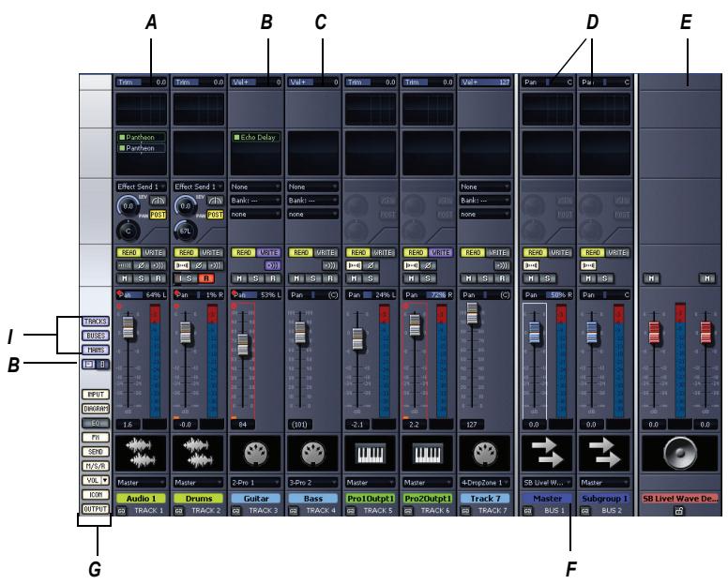Open Audio 1 output dropdown Master
Screen dimensions: 728x584
[141, 483]
